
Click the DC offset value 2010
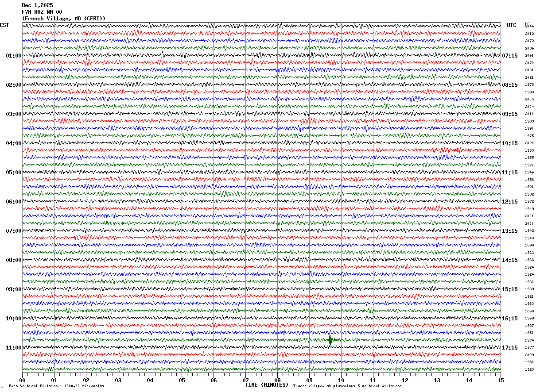[x=529, y=114]
